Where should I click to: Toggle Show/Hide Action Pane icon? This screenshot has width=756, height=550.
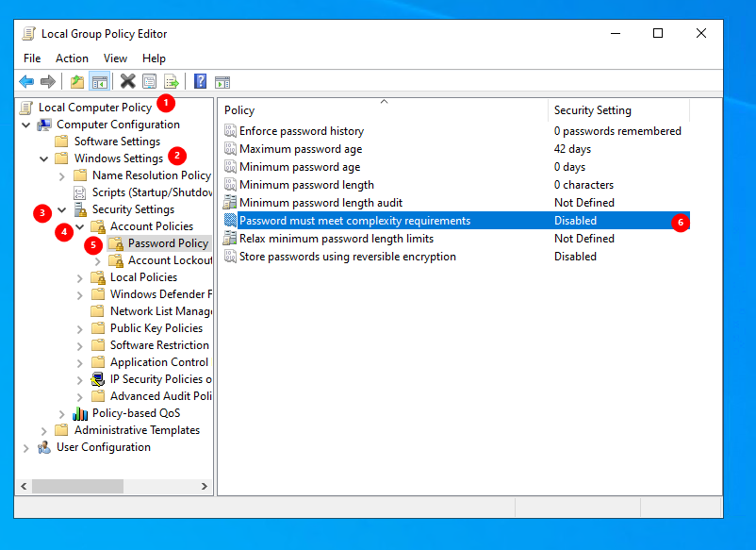pos(222,82)
